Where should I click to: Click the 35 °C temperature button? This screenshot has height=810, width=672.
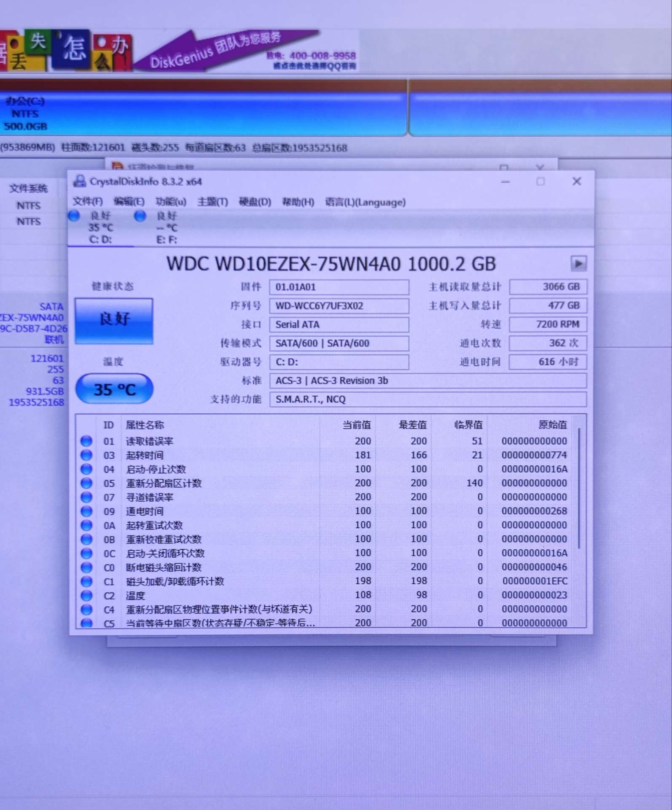pos(114,389)
